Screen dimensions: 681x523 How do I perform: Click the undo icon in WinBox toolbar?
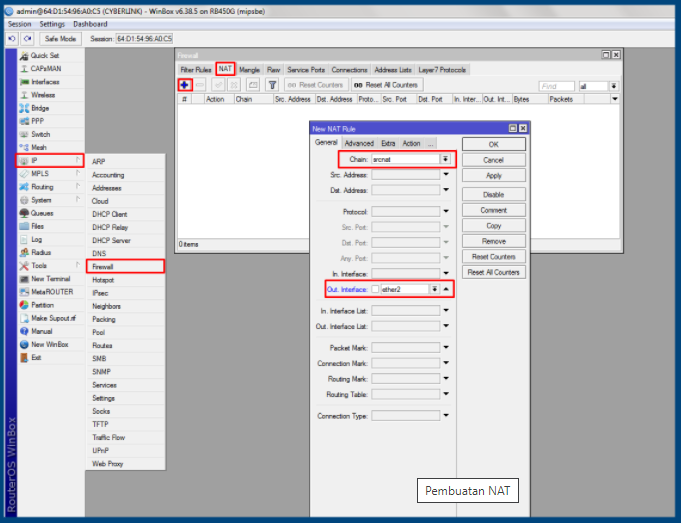[x=12, y=39]
